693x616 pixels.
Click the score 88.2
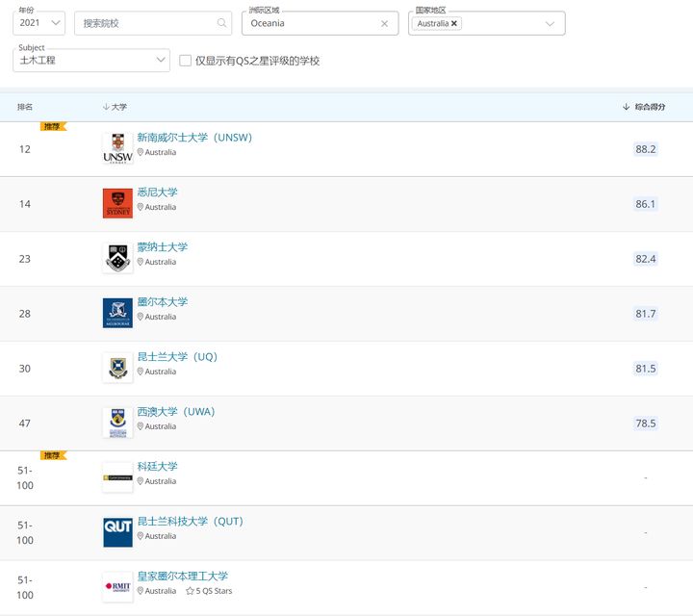(645, 149)
